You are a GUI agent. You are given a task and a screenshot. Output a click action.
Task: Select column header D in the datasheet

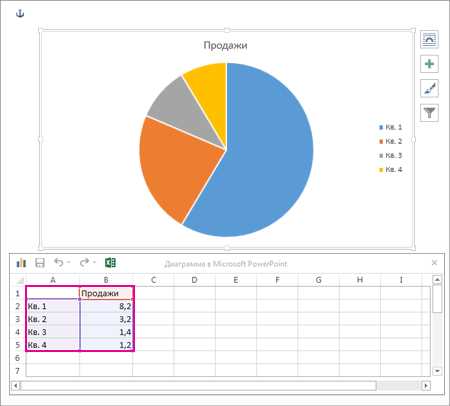coord(194,280)
